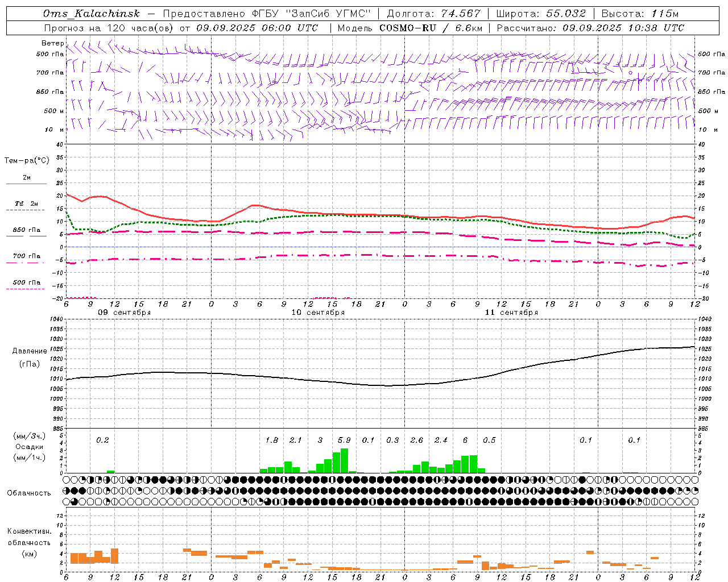Select the provider text 'ФГБУ "ЗапСиб УГМС"'
The image size is (728, 582).
click(x=311, y=14)
